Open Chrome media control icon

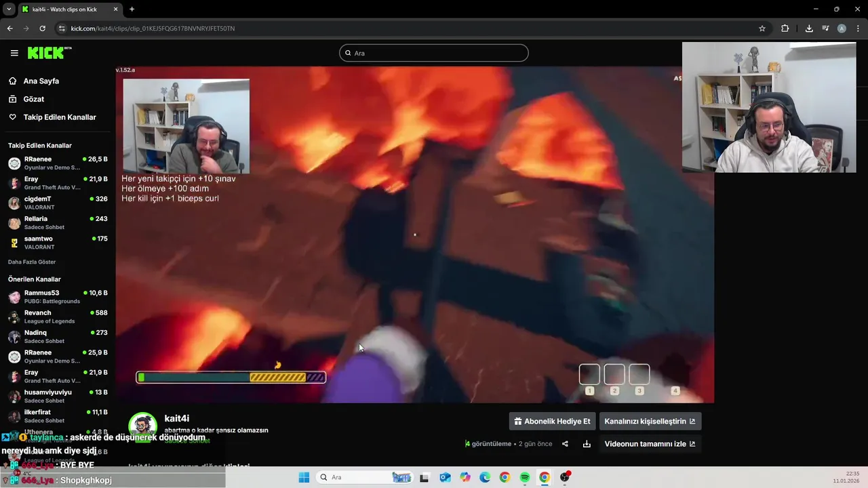pyautogui.click(x=825, y=28)
